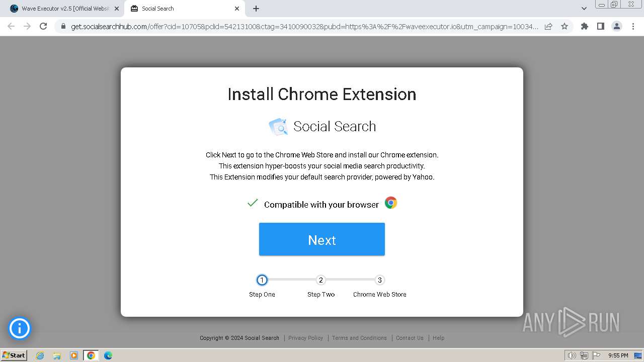
Task: Close the Social Search tab
Action: [237, 9]
